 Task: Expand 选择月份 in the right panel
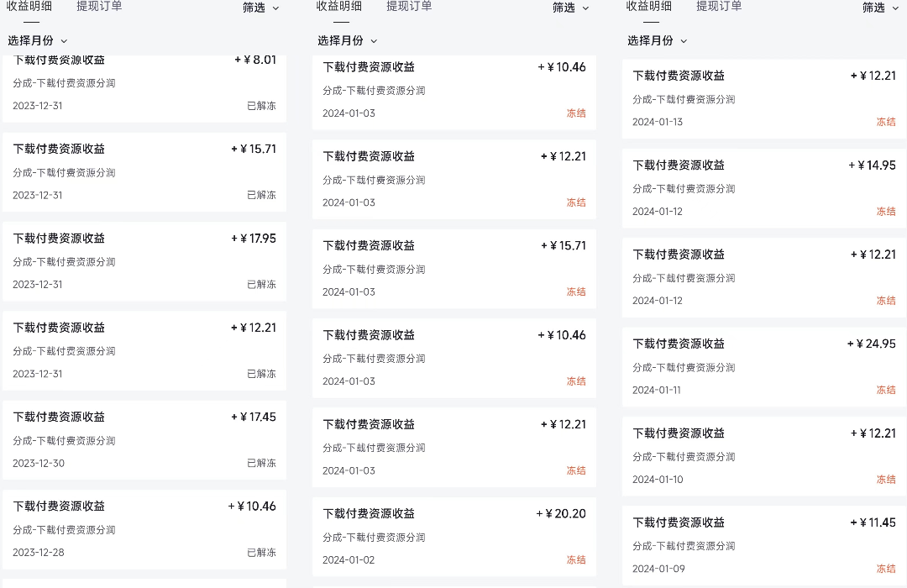point(655,40)
